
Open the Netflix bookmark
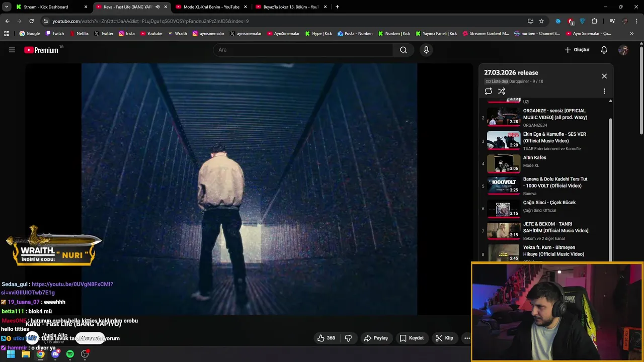[78, 34]
